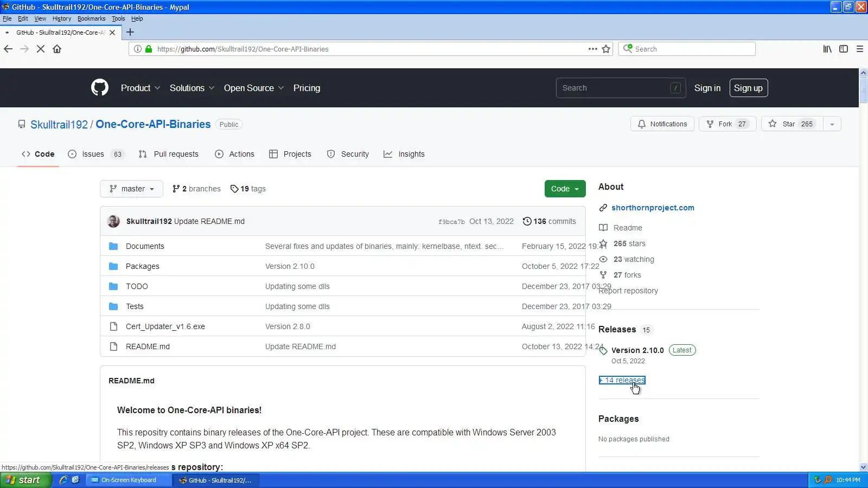Image resolution: width=868 pixels, height=488 pixels.
Task: Click the Notifications button
Action: (x=662, y=124)
